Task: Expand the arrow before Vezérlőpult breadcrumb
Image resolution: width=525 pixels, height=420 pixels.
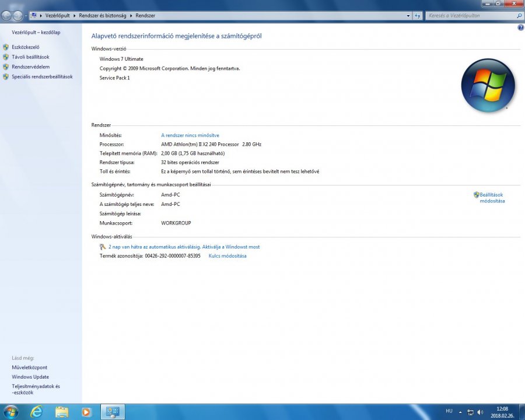Action: [41, 15]
